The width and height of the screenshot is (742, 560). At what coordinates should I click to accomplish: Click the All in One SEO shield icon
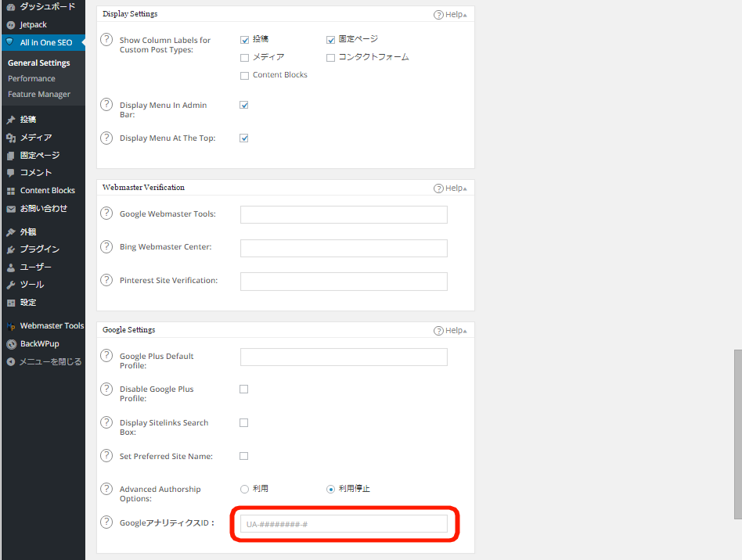point(10,42)
